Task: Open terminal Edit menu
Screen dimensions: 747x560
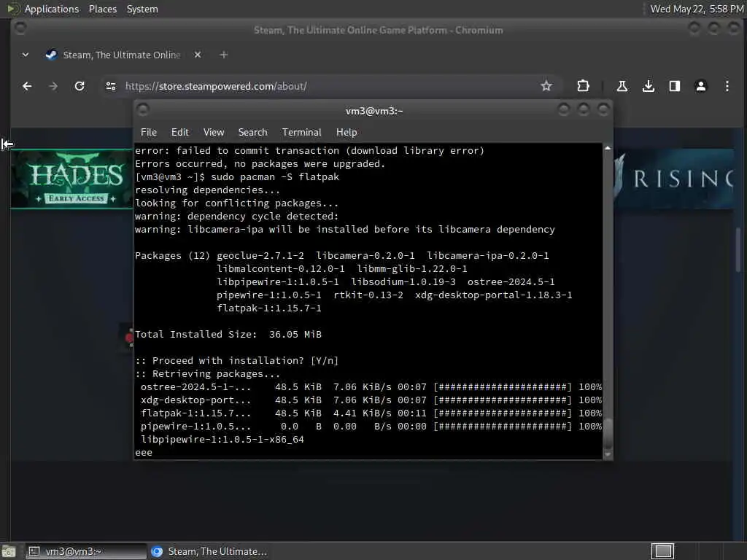Action: tap(179, 133)
